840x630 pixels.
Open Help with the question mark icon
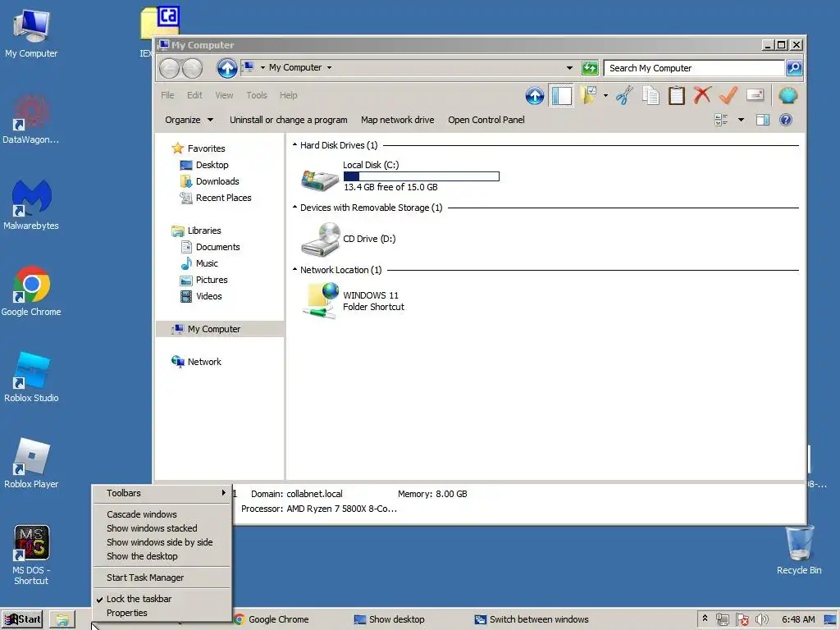coord(785,120)
